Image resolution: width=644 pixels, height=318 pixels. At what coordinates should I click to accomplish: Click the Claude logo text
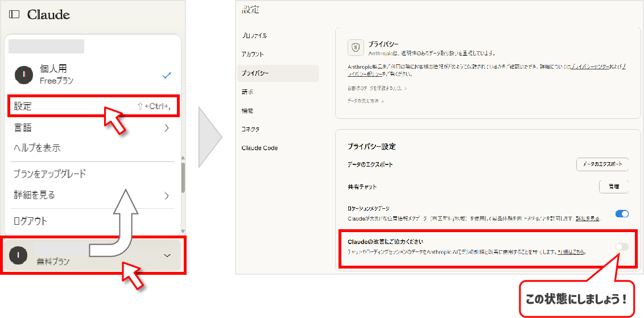coord(48,15)
